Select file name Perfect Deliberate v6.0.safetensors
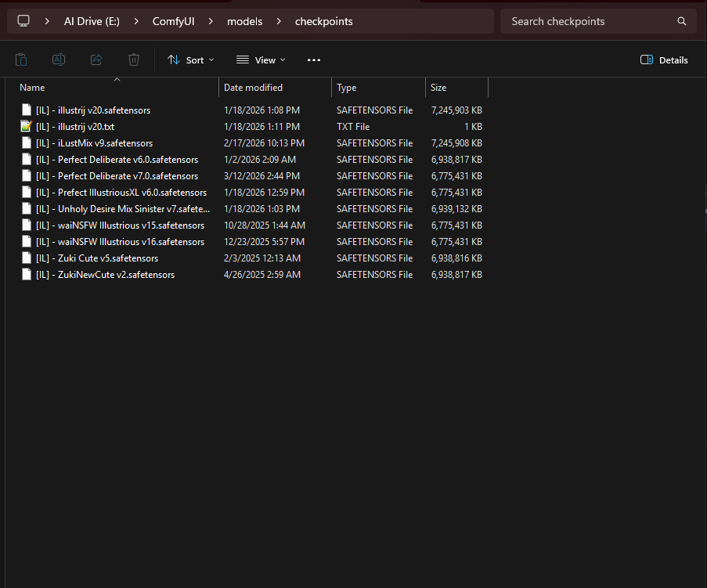 pos(117,159)
